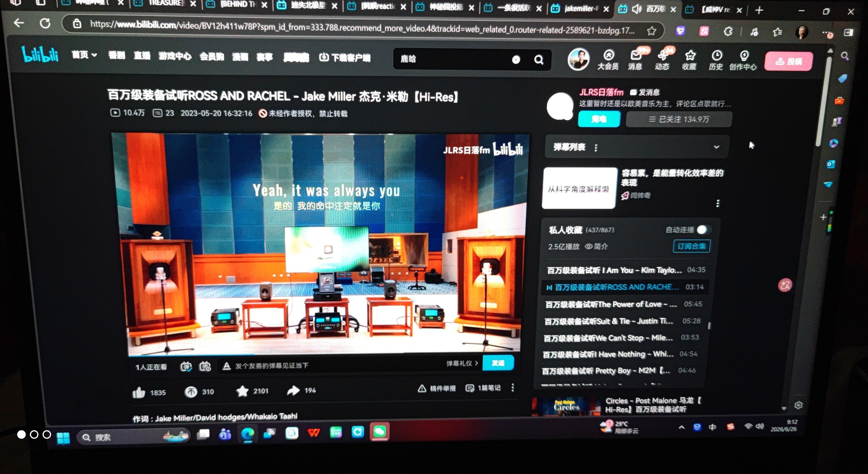Go back with browser back arrow

click(19, 23)
